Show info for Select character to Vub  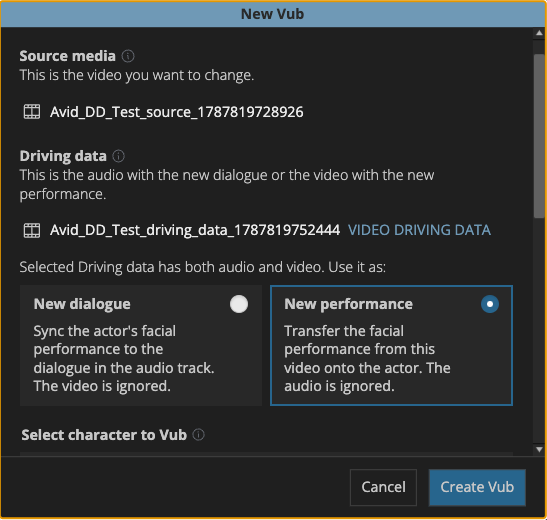click(x=198, y=435)
